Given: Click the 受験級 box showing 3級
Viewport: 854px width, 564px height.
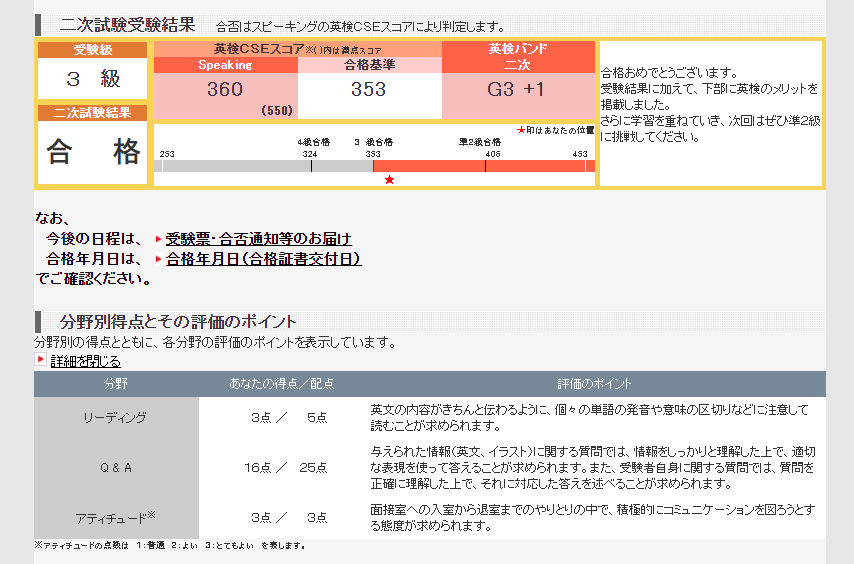Looking at the screenshot, I should [93, 79].
